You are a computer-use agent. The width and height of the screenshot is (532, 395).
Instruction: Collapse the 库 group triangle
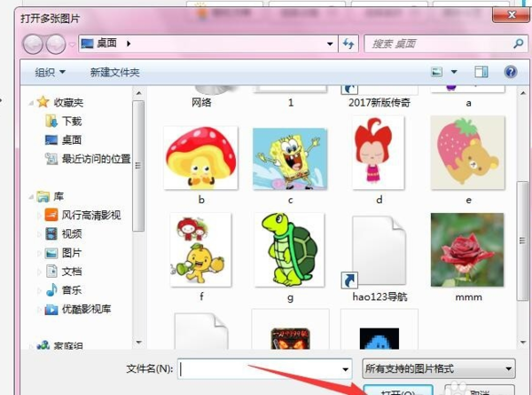tap(31, 197)
